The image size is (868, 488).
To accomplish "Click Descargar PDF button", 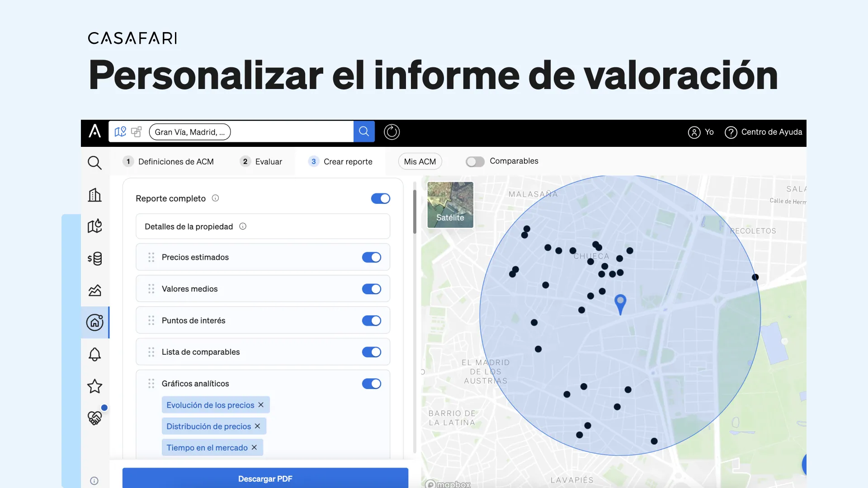I will [265, 478].
